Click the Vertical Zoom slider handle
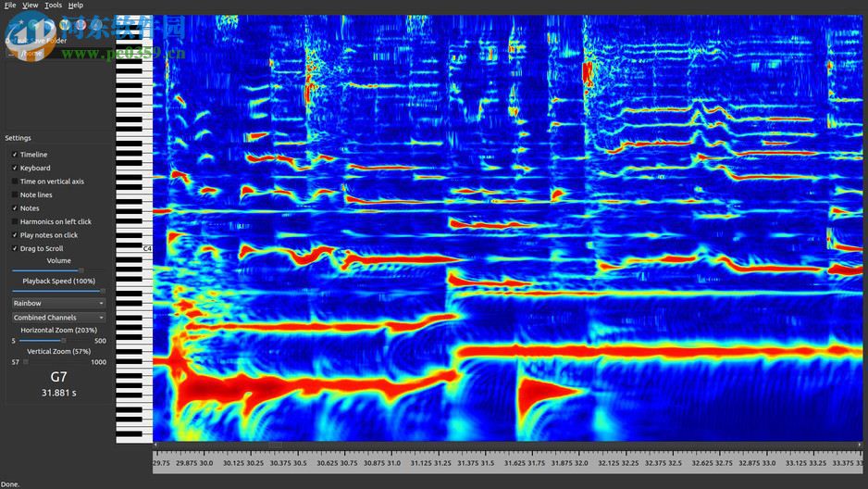Image resolution: width=868 pixels, height=489 pixels. point(26,362)
